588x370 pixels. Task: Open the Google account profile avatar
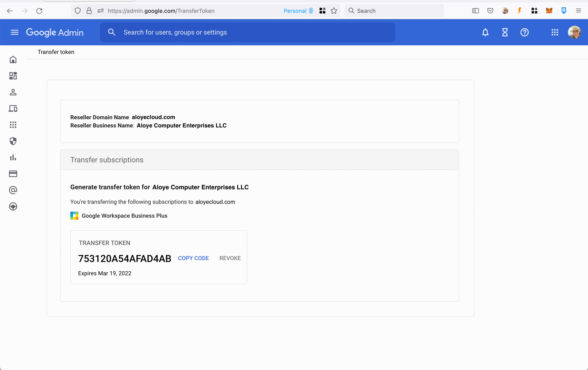point(574,32)
